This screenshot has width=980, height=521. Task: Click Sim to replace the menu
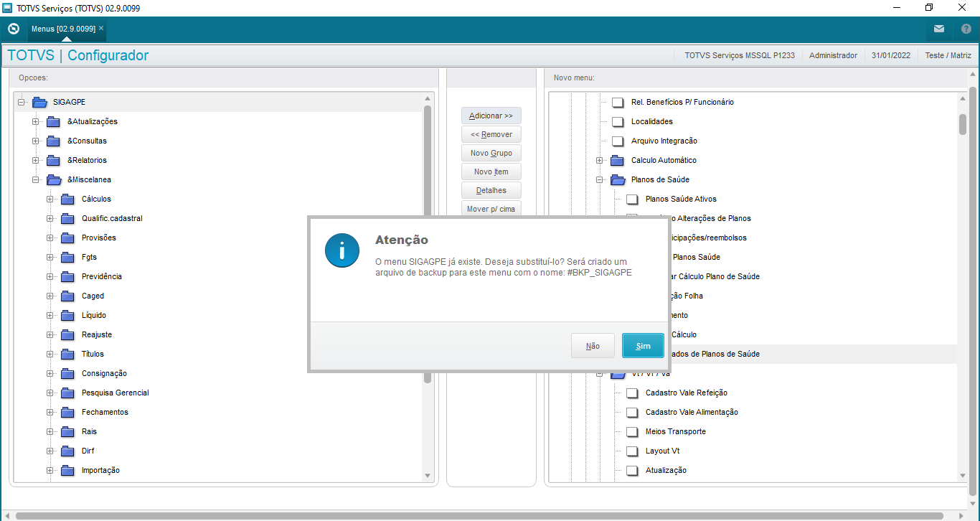(x=643, y=346)
